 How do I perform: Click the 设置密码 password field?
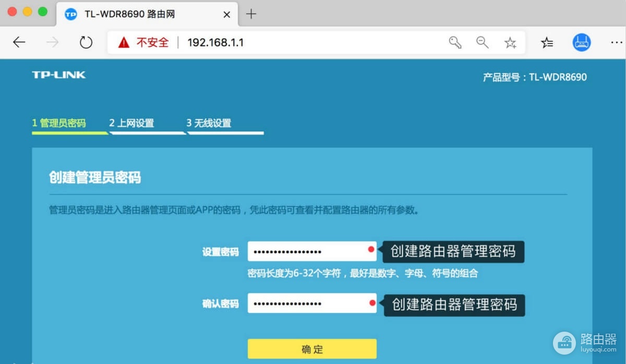[x=312, y=251]
